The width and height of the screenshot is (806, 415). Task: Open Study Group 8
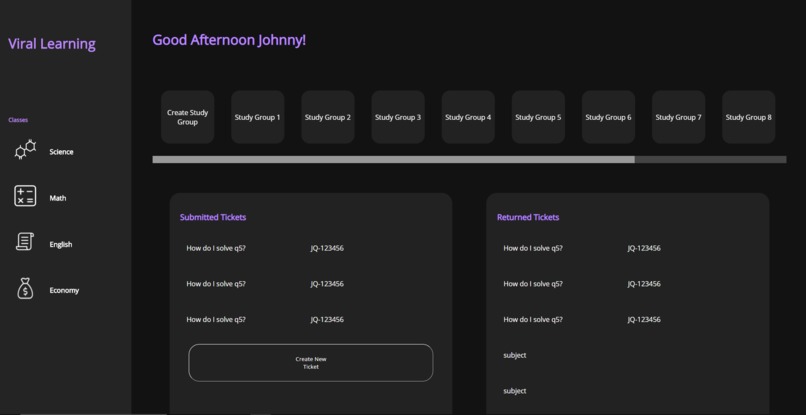tap(748, 117)
